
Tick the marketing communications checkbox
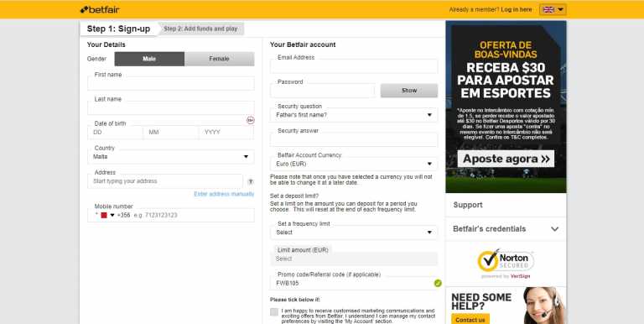tap(274, 311)
